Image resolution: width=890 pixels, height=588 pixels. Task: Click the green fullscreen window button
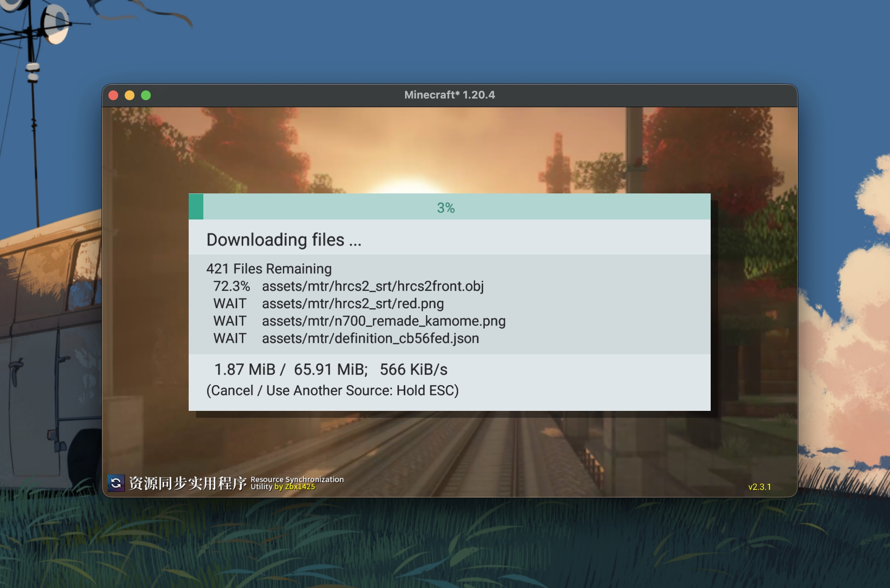(146, 95)
